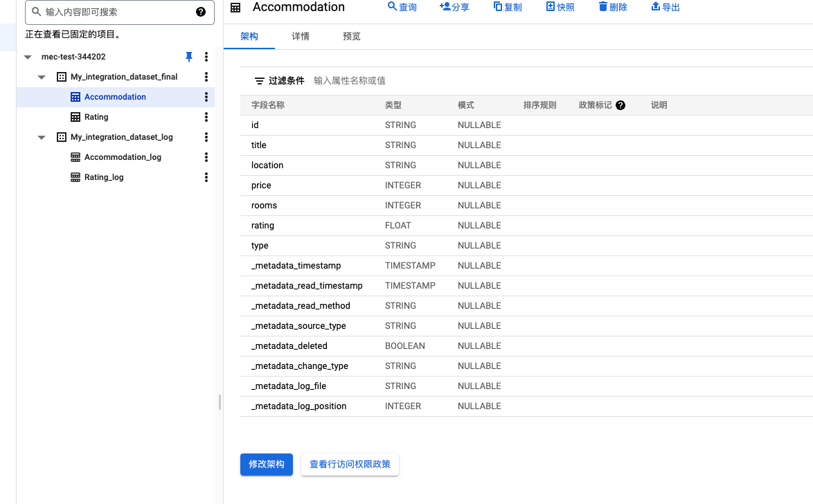Click the _metadata_change_type field
Screen dimensions: 813x504
pos(300,366)
